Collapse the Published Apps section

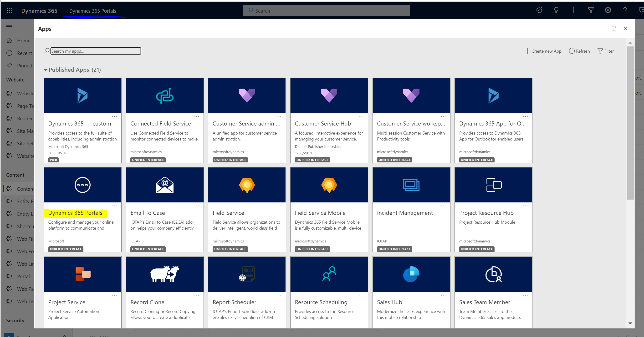[46, 70]
